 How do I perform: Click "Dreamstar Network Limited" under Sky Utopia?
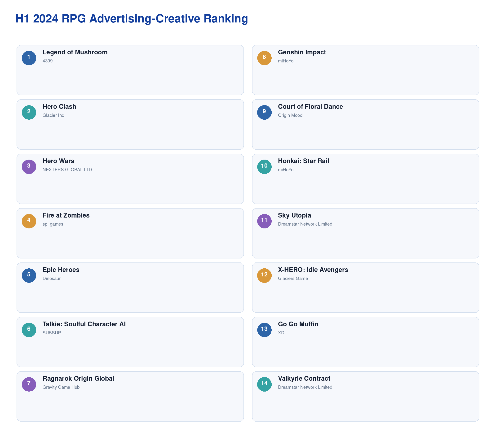coord(305,224)
